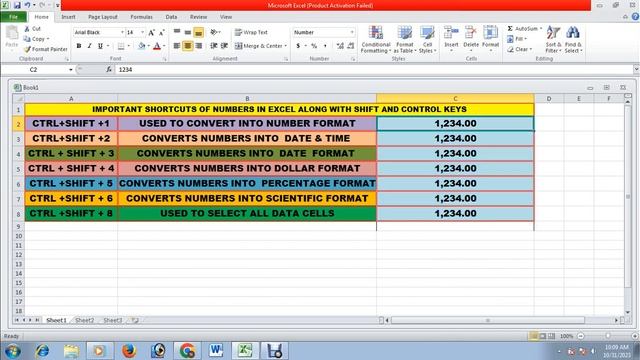Click the Borders icon
Viewport: 640px width, 360px height.
point(121,46)
